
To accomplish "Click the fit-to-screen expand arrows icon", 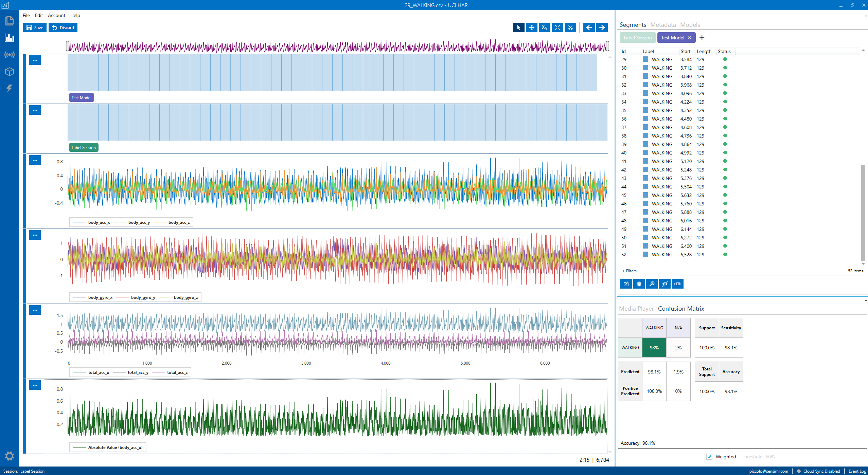I will 557,28.
